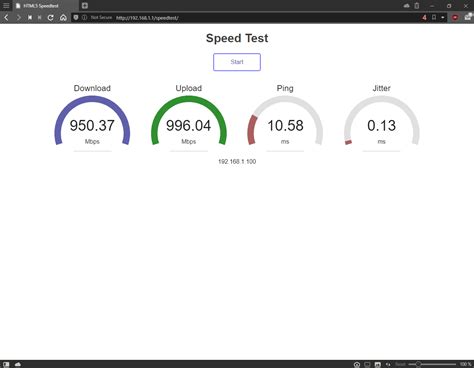Image resolution: width=474 pixels, height=368 pixels.
Task: Open the Vivaldi main menu icon
Action: pyautogui.click(x=6, y=6)
